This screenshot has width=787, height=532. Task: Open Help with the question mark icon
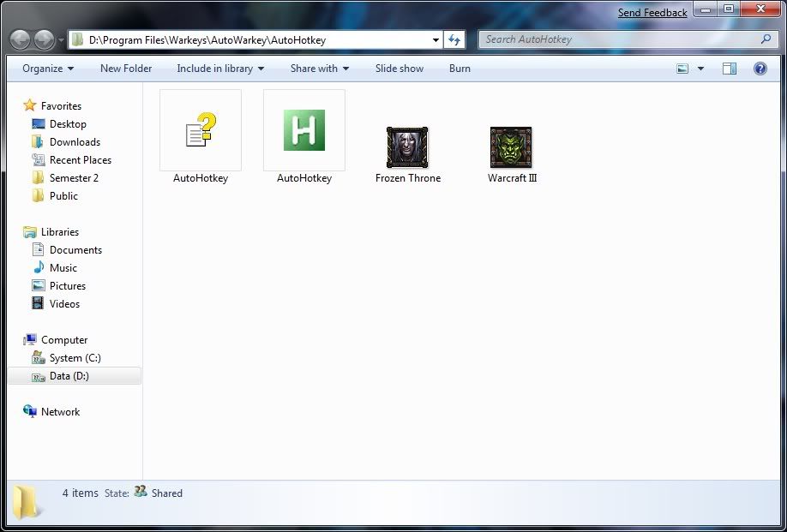(760, 69)
